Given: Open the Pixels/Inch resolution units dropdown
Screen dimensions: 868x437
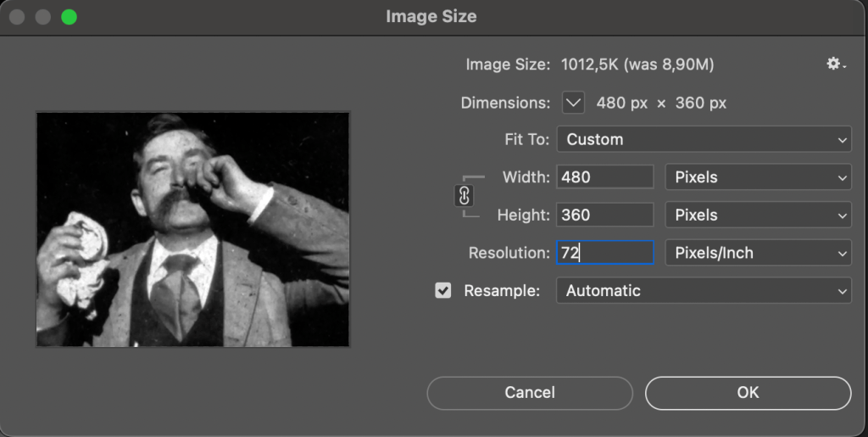Looking at the screenshot, I should tap(758, 253).
